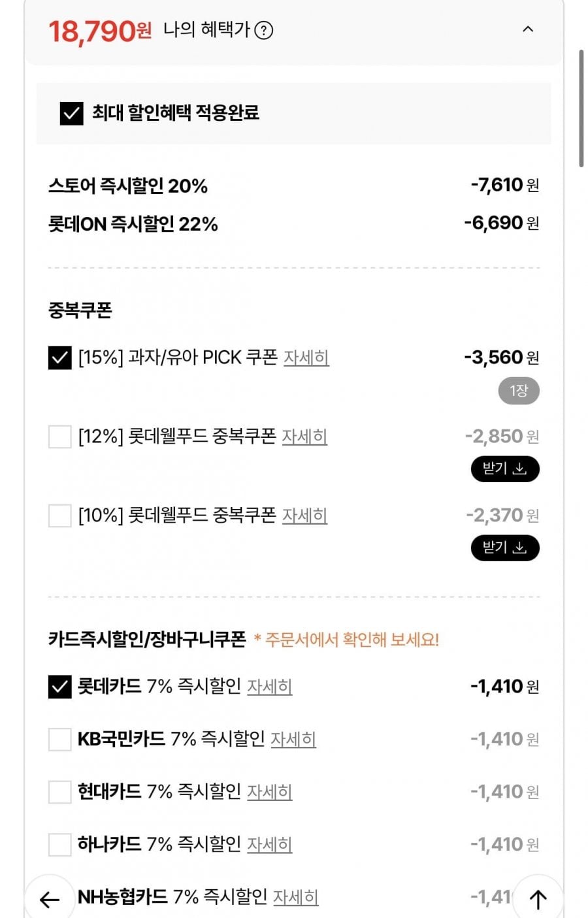
Task: Download the 10% coupon with 받기 button
Action: pos(504,548)
